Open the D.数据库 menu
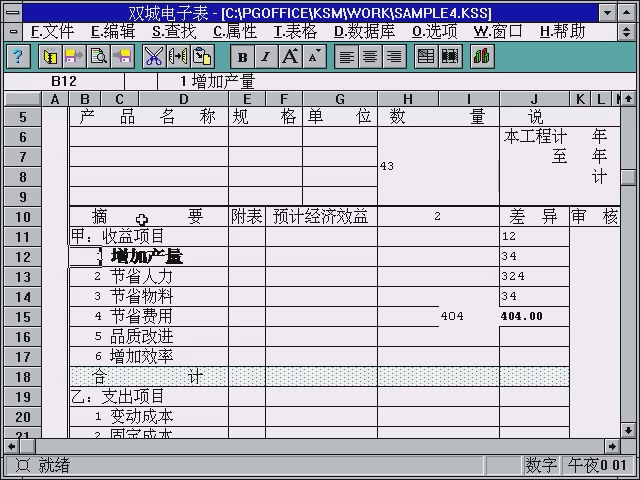Viewport: 640px width, 480px height. pos(364,32)
